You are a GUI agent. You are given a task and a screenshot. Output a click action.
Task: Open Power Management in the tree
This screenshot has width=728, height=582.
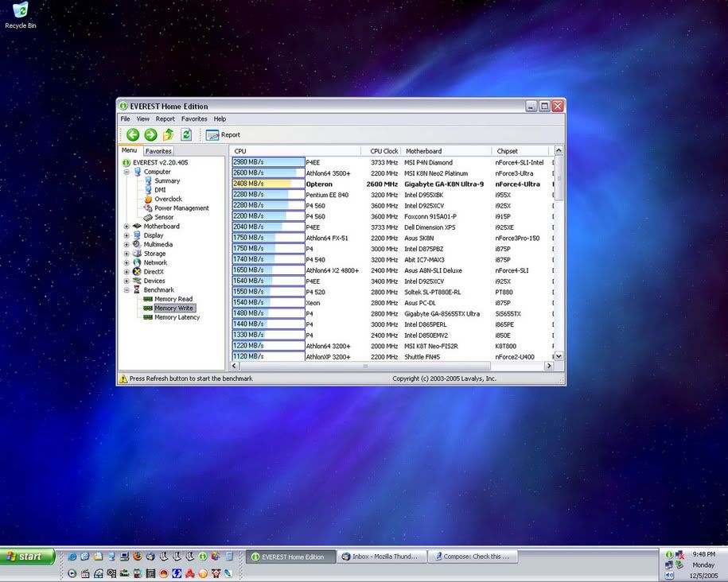pos(181,208)
